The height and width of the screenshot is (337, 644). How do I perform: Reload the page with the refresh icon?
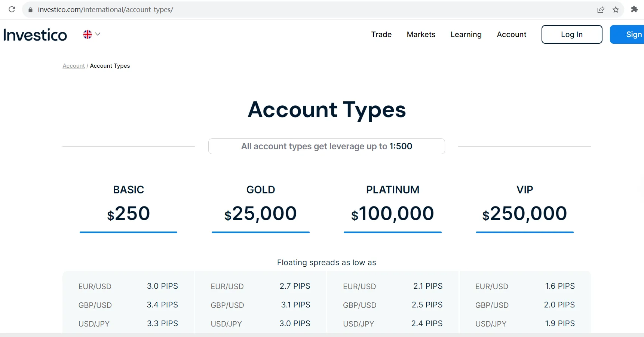(12, 9)
